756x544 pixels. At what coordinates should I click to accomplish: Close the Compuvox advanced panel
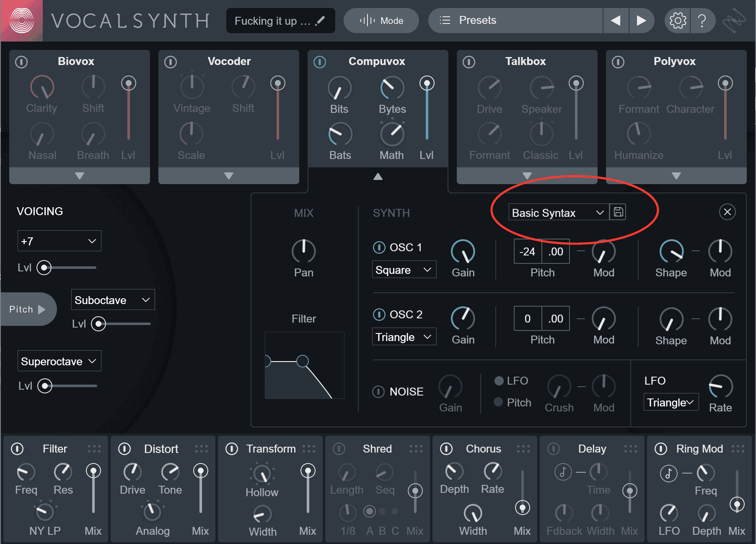coord(728,212)
